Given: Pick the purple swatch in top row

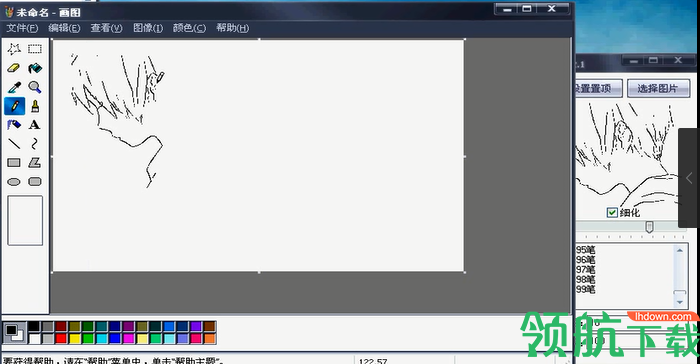Looking at the screenshot, I should (x=128, y=326).
